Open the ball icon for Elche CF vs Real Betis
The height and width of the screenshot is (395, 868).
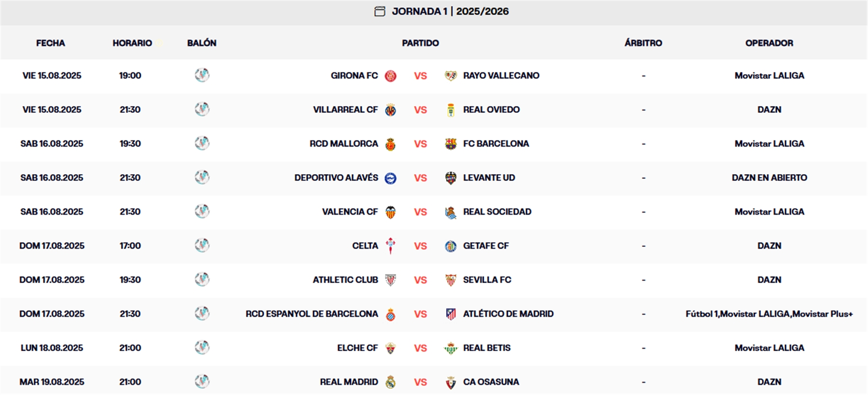coord(203,347)
